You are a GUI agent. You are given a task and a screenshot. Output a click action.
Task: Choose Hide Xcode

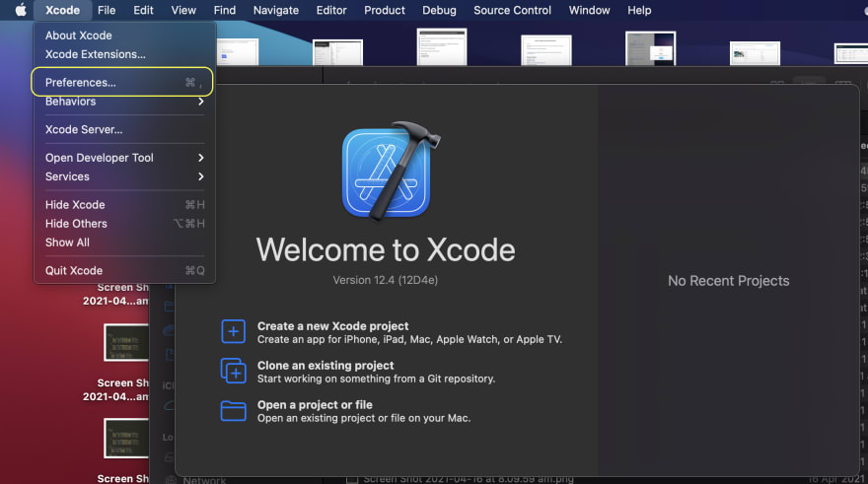124,205
